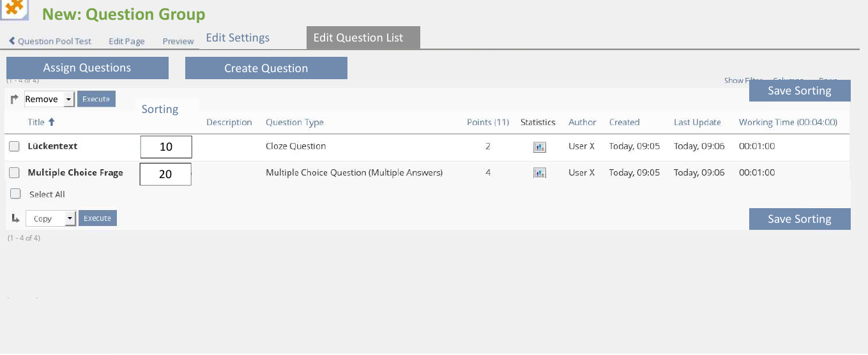
Task: Open the Preview tab
Action: (178, 41)
